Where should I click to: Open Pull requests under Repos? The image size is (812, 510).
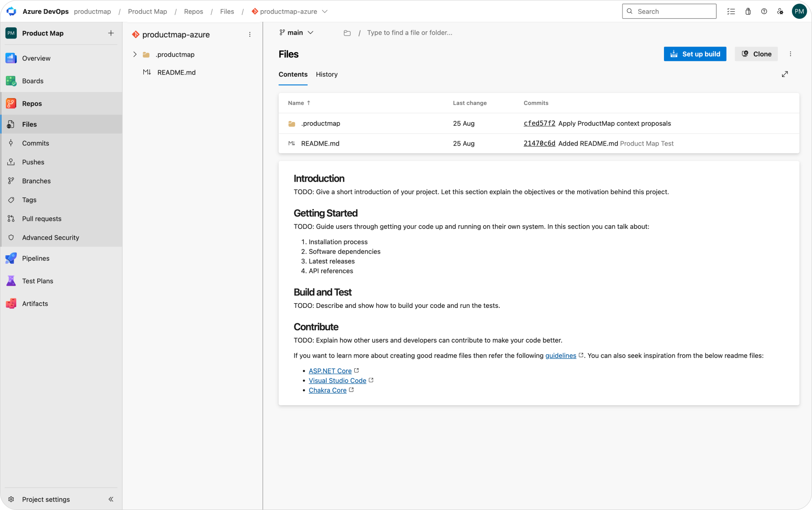pos(61,218)
